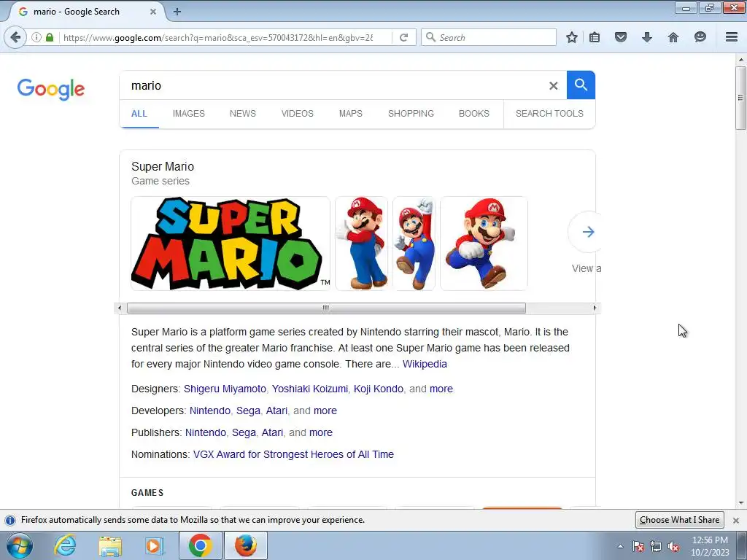This screenshot has height=560, width=747.
Task: Switch to the SHOPPING tab
Action: (x=411, y=113)
